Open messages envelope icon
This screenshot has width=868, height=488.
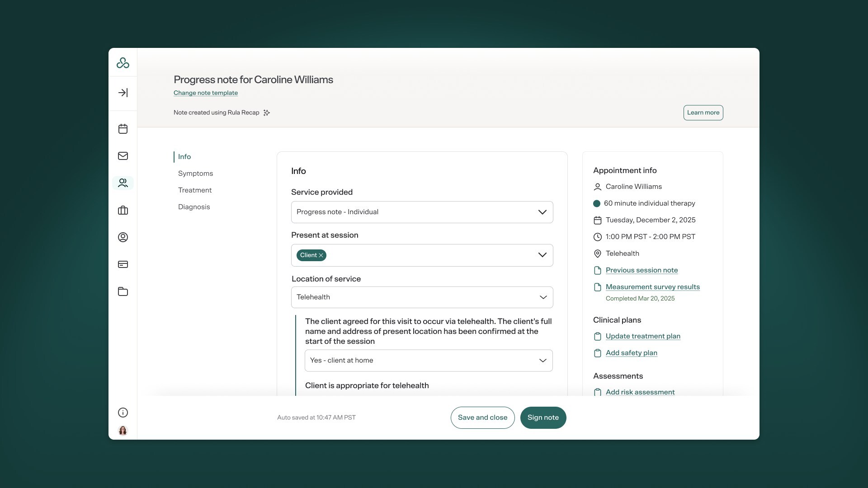coord(123,156)
